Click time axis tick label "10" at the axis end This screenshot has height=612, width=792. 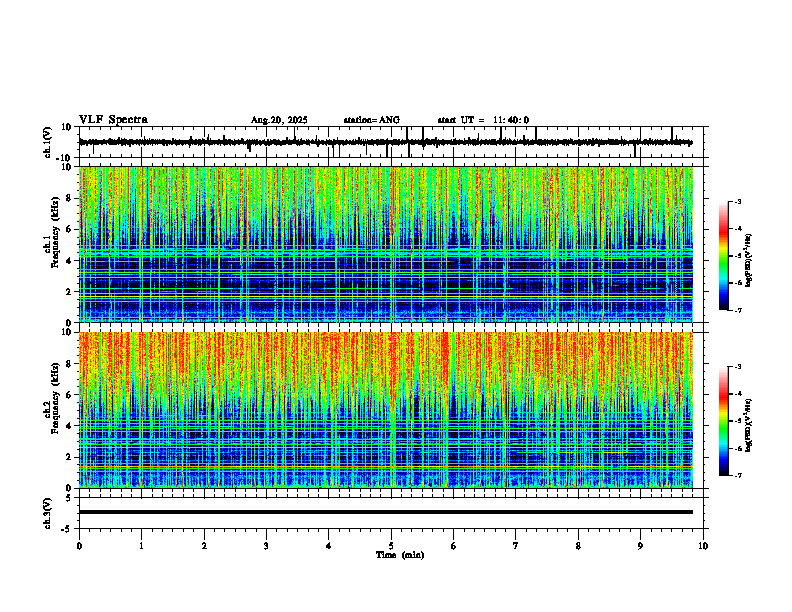tap(703, 546)
